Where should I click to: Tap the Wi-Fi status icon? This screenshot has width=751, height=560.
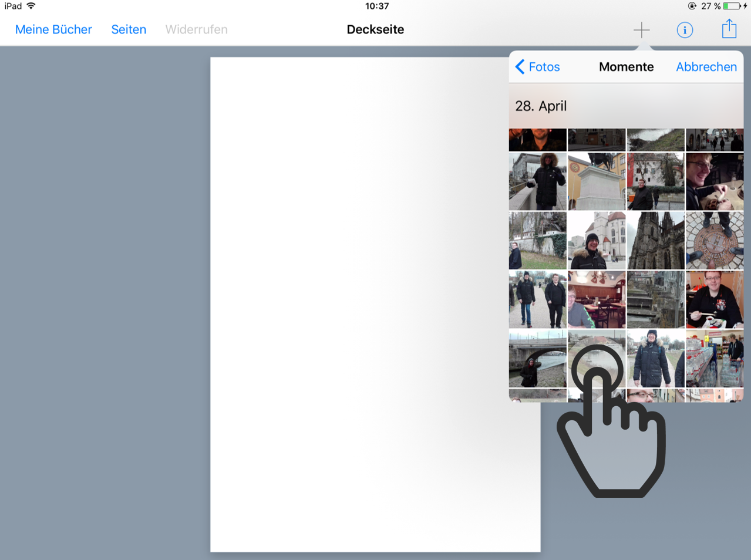(31, 6)
